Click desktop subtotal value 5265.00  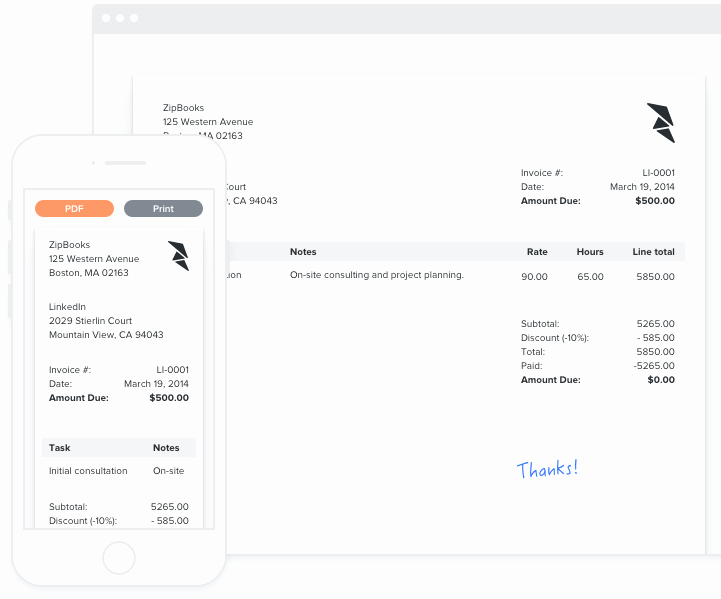[655, 323]
